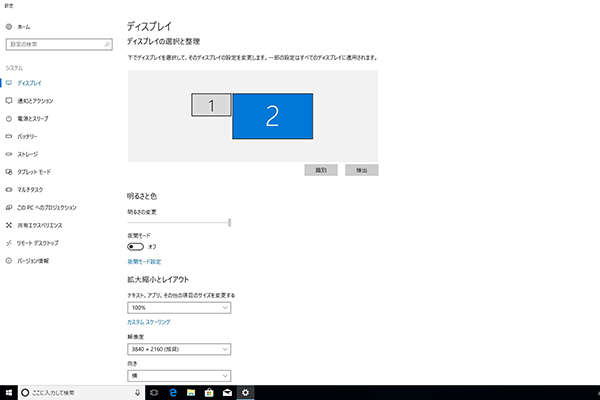Click the Cortana microphone icon in the taskbar
Image resolution: width=600 pixels, height=400 pixels.
(x=137, y=393)
